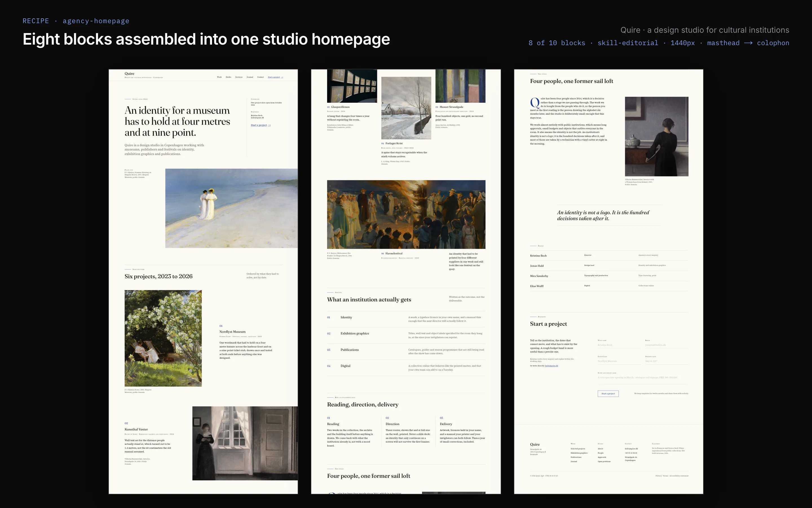Image resolution: width=812 pixels, height=508 pixels.
Task: Focus the Opening date input field
Action: tap(667, 361)
